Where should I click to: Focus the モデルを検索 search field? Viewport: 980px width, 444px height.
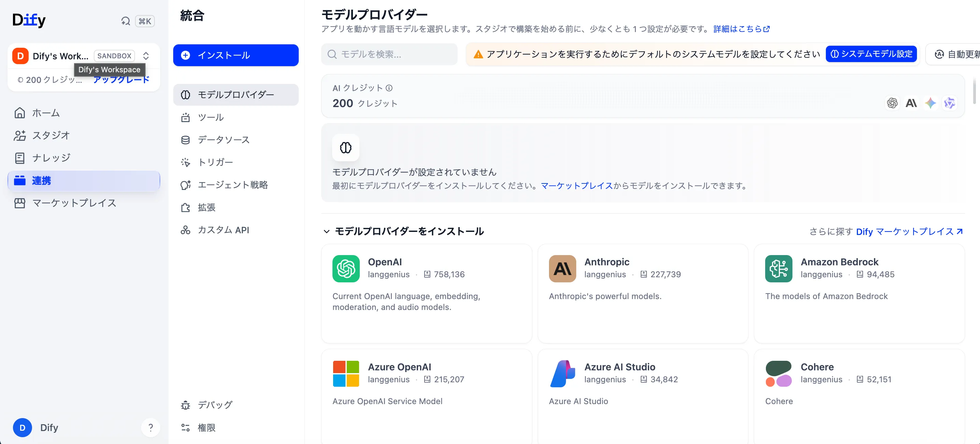coord(389,54)
